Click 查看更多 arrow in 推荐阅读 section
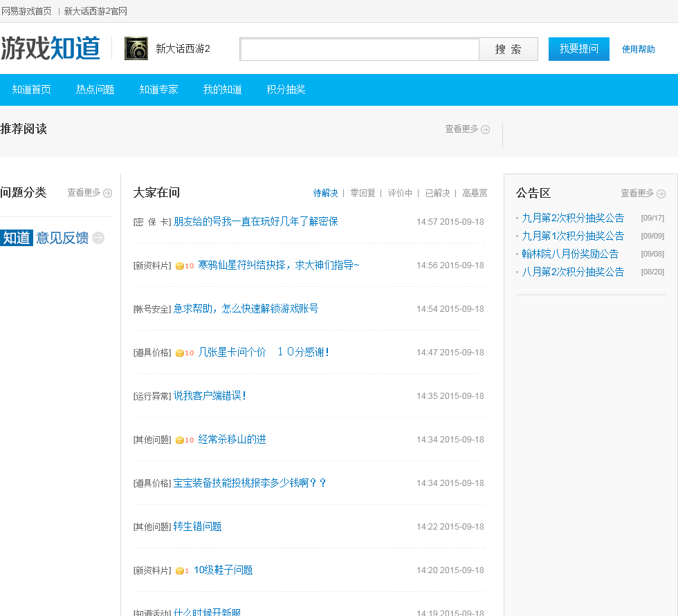 (x=486, y=129)
